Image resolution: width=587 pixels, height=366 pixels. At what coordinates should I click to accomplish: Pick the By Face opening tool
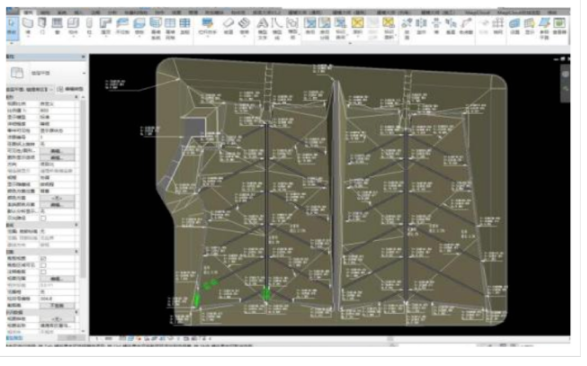coord(407,28)
